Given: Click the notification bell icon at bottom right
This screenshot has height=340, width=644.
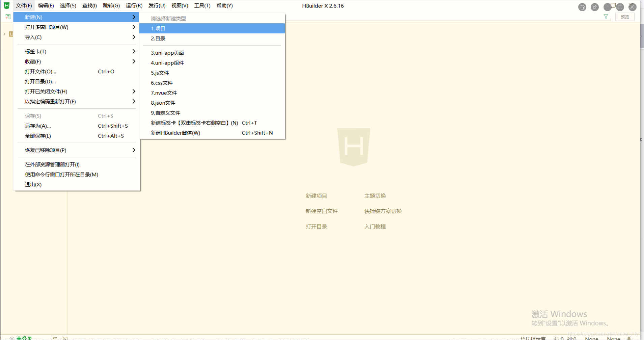Looking at the screenshot, I should (x=628, y=338).
